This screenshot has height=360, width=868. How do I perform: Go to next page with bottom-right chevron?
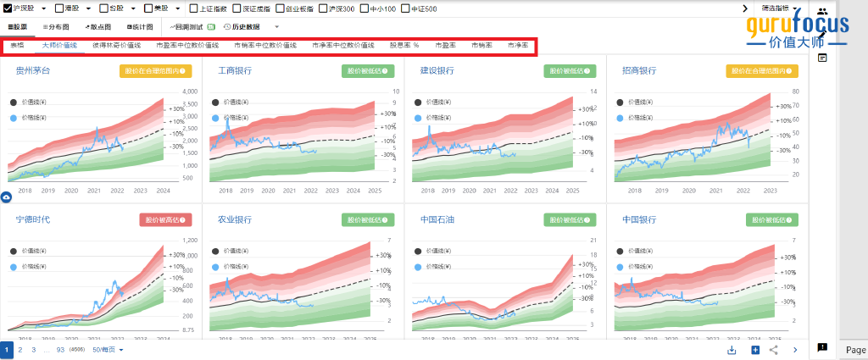pyautogui.click(x=795, y=350)
